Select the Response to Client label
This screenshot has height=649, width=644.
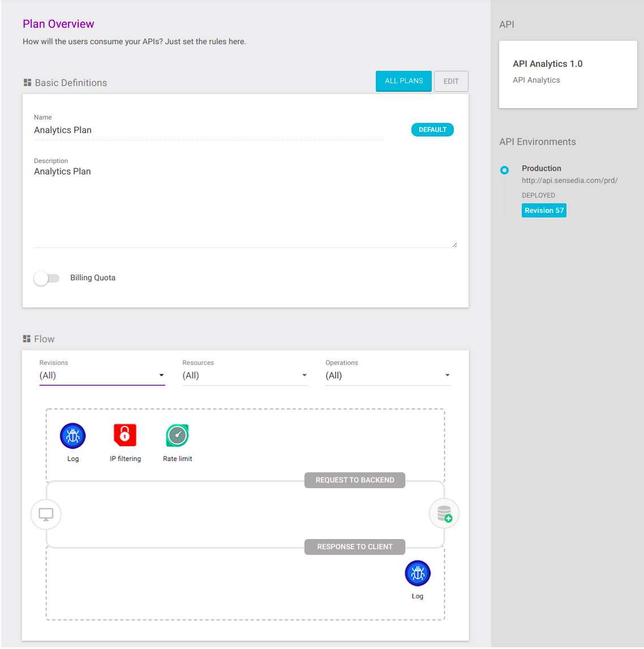pyautogui.click(x=355, y=547)
